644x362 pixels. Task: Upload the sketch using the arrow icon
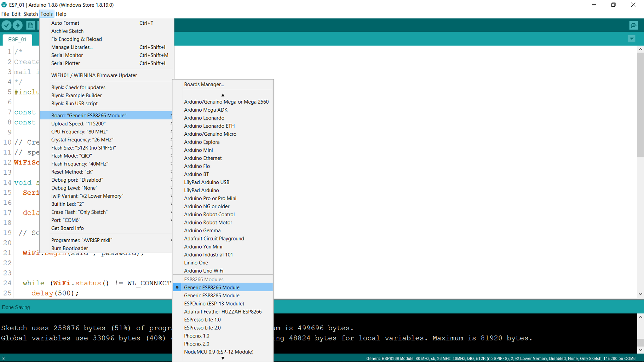[x=18, y=25]
